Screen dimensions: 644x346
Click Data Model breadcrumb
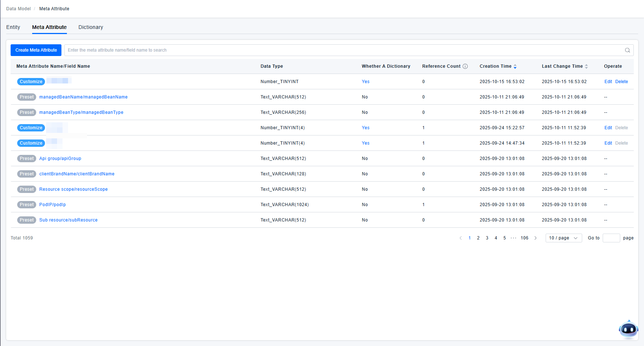click(x=18, y=9)
